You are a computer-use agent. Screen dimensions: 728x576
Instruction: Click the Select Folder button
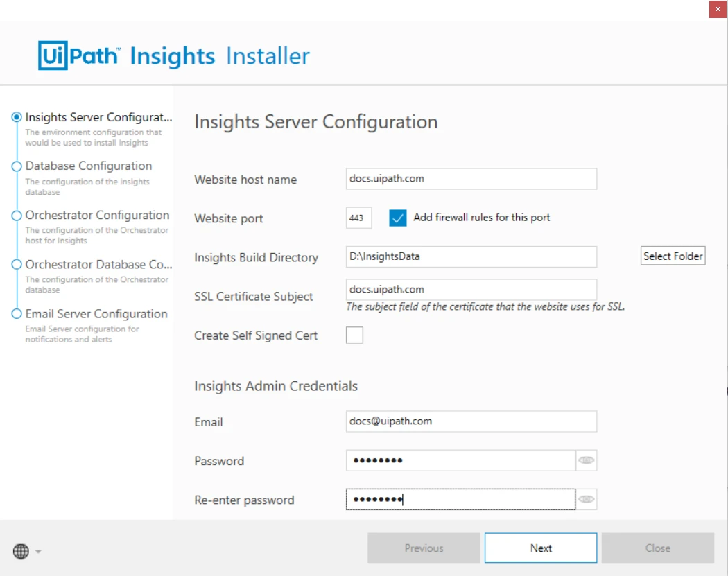(x=673, y=256)
